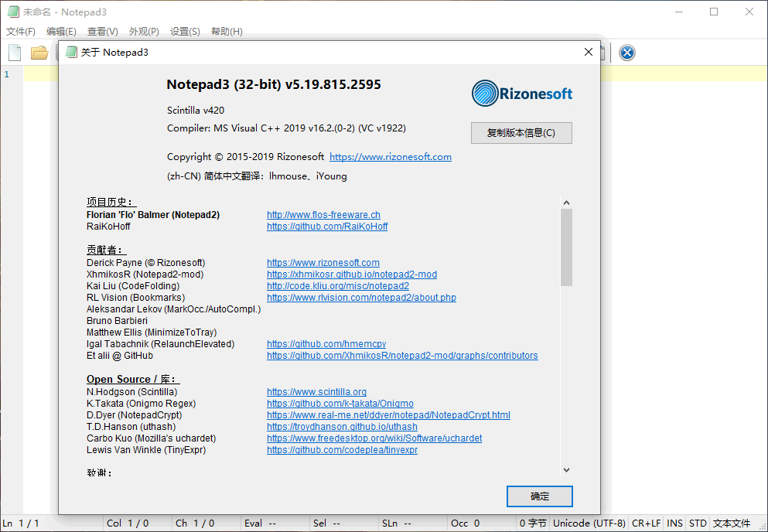Viewport: 768px width, 532px height.
Task: Open the 编辑(E) menu
Action: (61, 32)
